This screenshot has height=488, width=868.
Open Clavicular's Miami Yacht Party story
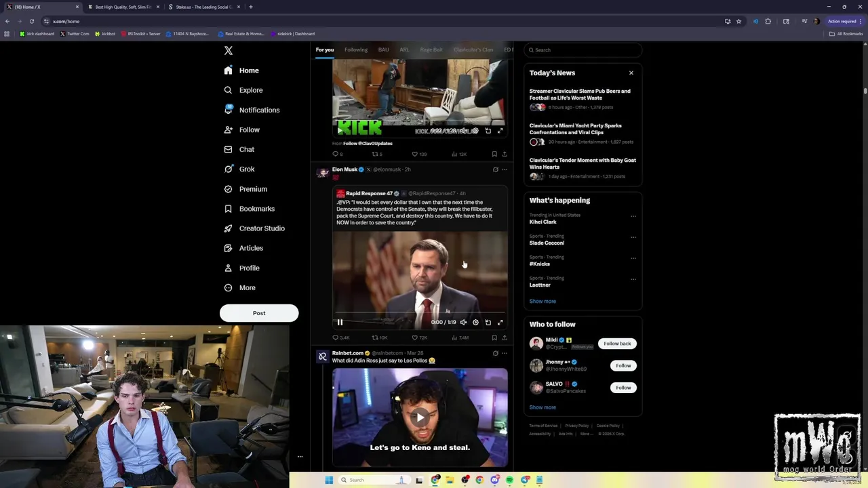(x=583, y=133)
